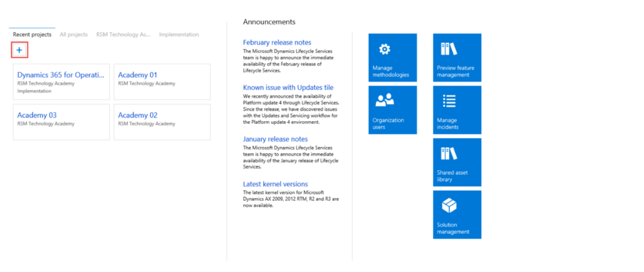Click 'RSM Technology Academy' under Academy 02
The height and width of the screenshot is (272, 644).
(147, 124)
